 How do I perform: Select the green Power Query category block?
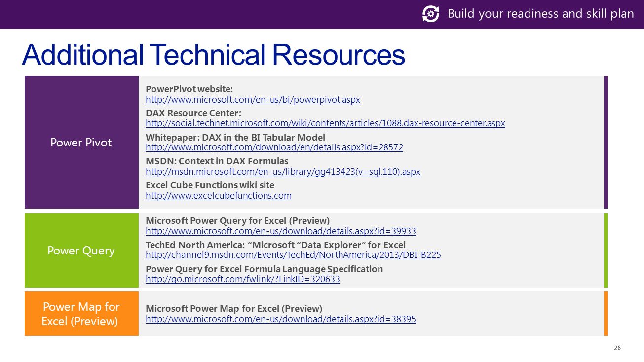point(81,250)
